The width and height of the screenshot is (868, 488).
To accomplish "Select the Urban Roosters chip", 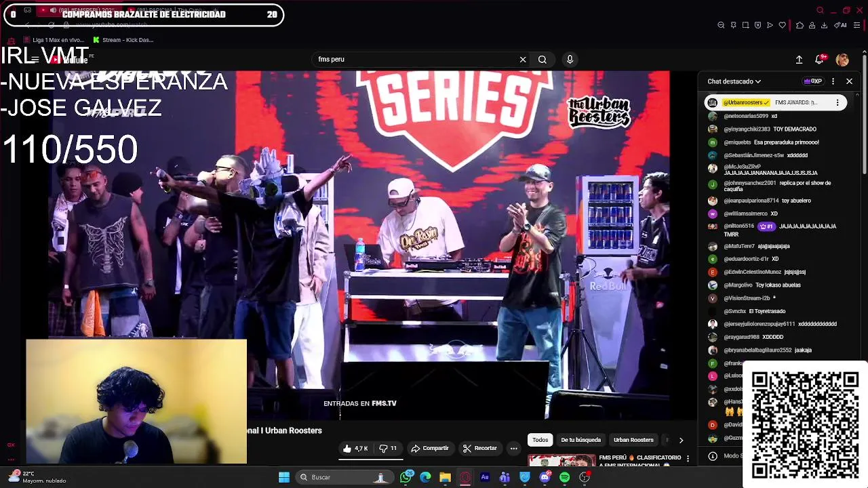I will click(x=633, y=440).
